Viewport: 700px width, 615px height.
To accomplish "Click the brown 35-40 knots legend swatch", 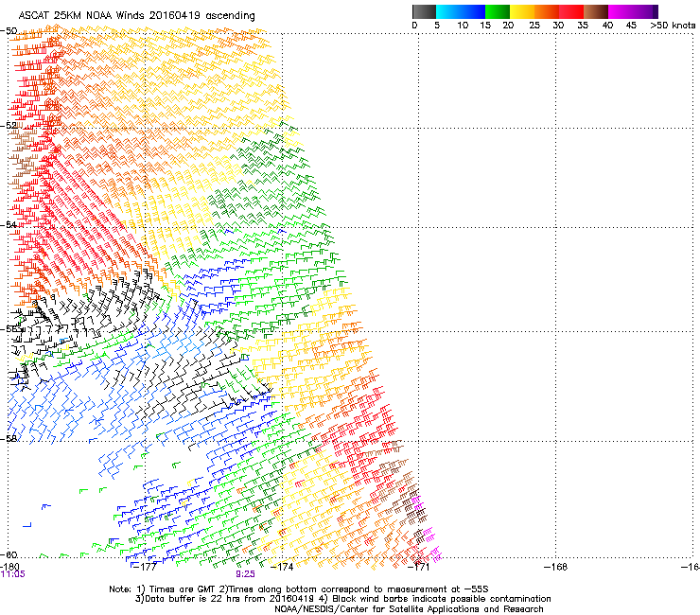I will click(596, 11).
